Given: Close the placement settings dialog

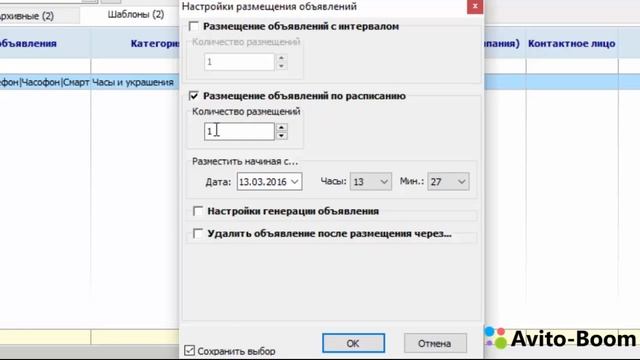Looking at the screenshot, I should [x=475, y=6].
